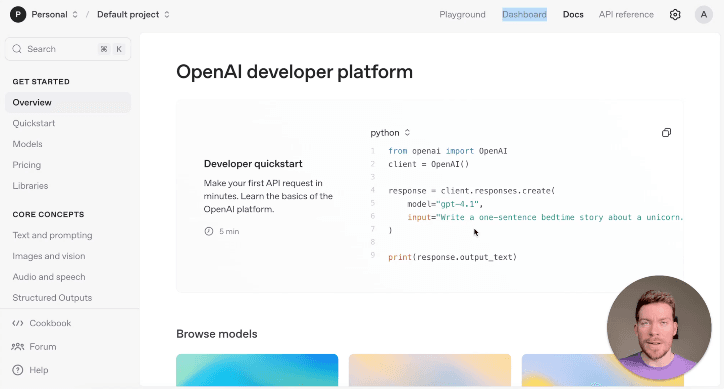Click code line 'client = OpenAI()'
Image resolution: width=724 pixels, height=389 pixels.
[x=428, y=164]
